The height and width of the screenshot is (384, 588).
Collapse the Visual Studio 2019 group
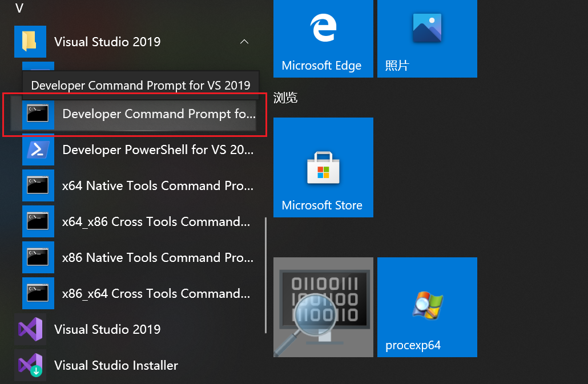[244, 42]
